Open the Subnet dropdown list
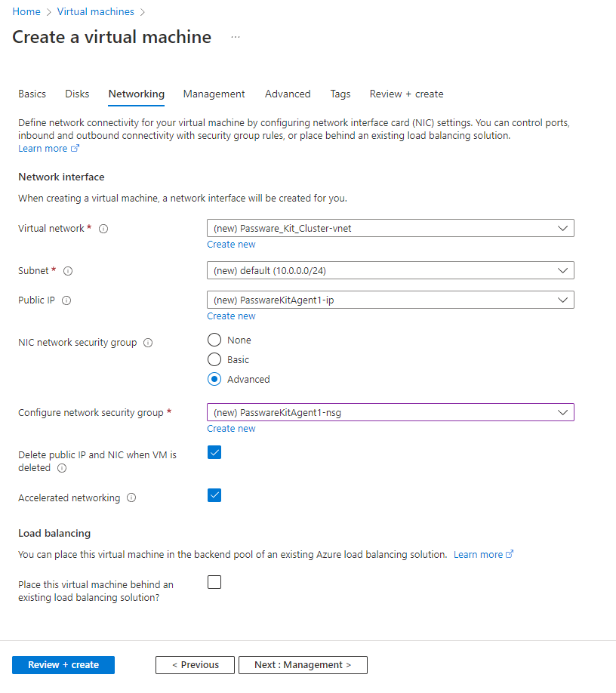 tap(390, 270)
